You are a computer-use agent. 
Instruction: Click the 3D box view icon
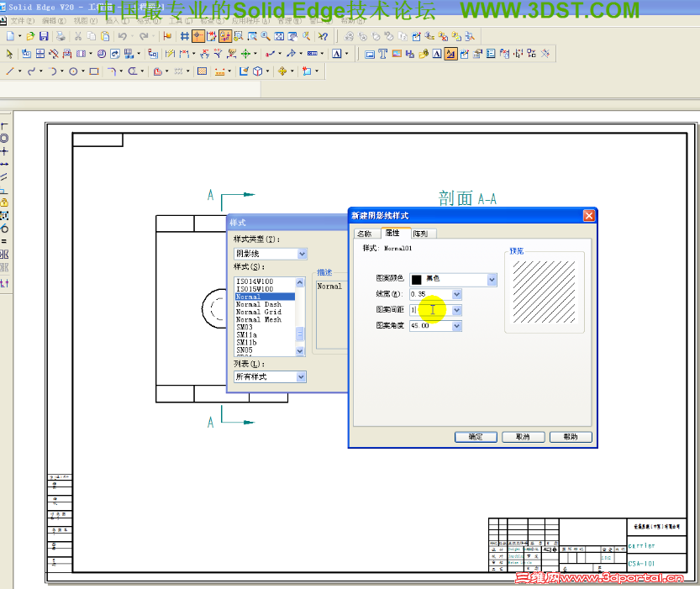click(258, 71)
